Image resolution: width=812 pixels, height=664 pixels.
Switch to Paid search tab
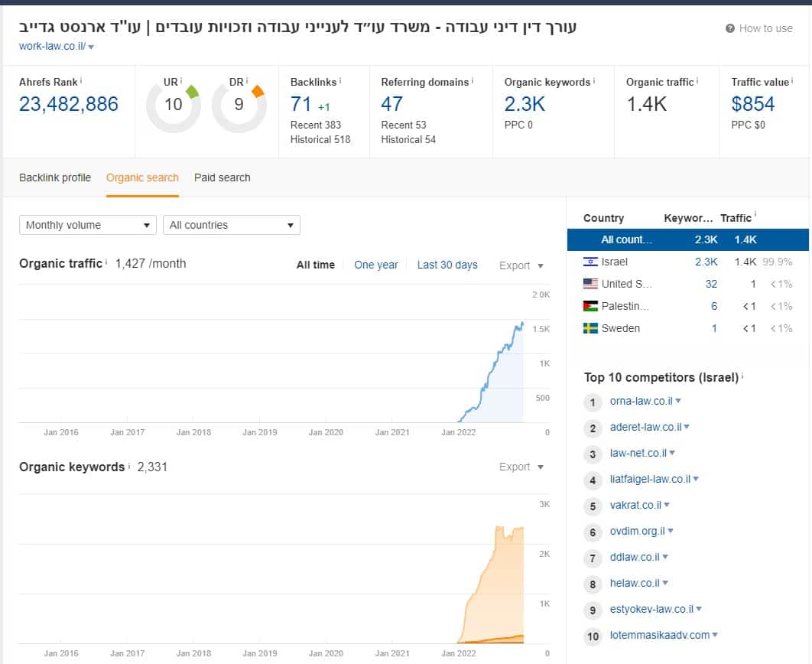point(222,177)
